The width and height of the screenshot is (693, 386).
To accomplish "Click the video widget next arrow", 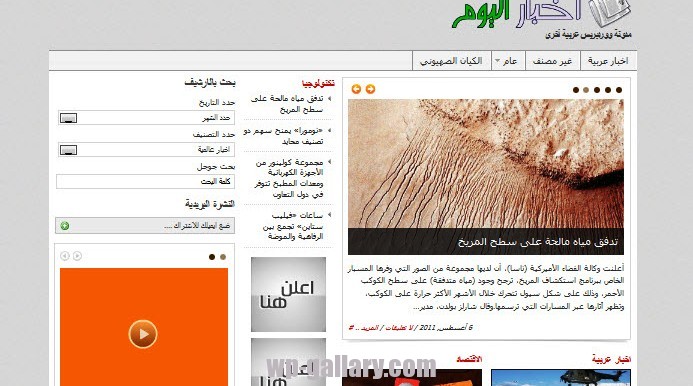I will [77, 256].
